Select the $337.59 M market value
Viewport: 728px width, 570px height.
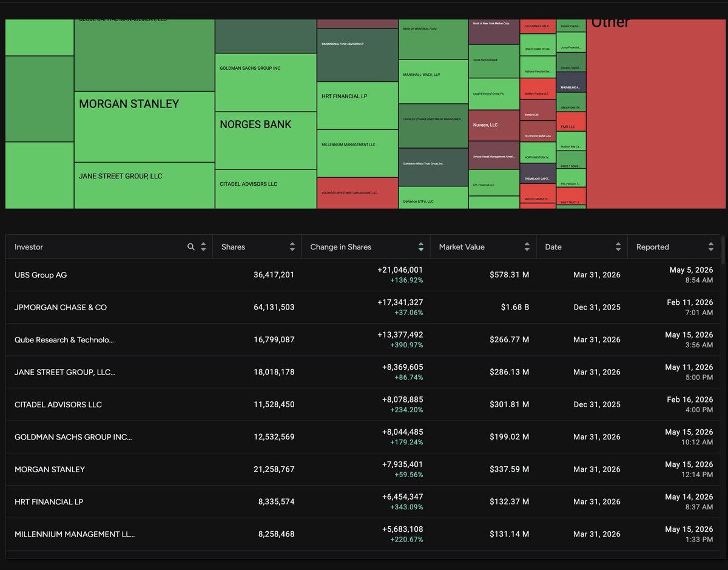[x=509, y=469]
